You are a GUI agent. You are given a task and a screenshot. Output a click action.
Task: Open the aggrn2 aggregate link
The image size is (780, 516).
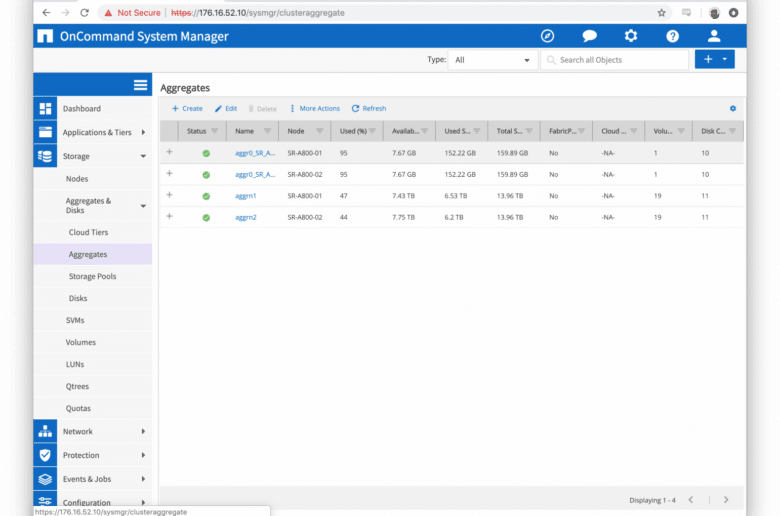coord(246,217)
